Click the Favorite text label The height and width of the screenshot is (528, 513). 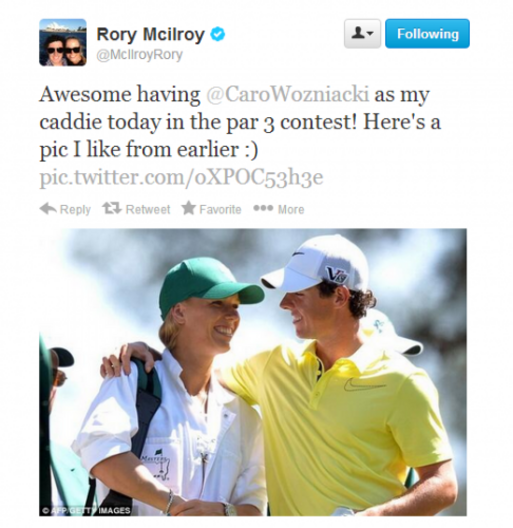coord(220,209)
